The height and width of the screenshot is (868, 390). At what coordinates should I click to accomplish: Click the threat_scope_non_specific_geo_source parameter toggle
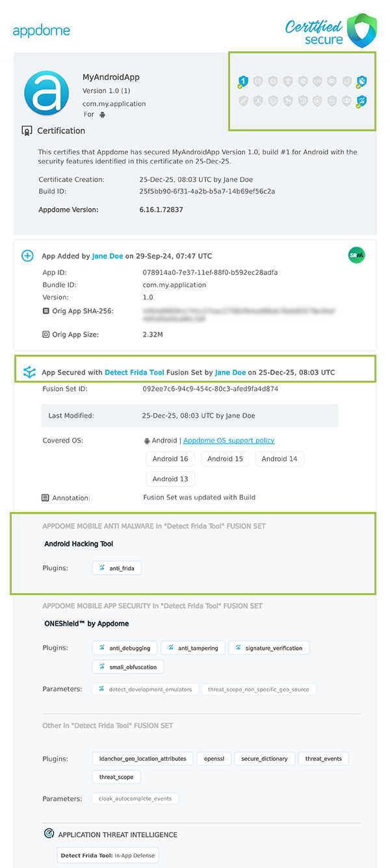pos(258,689)
